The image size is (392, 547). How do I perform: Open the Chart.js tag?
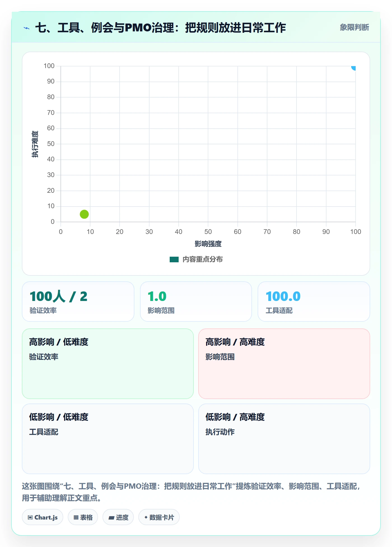point(43,517)
